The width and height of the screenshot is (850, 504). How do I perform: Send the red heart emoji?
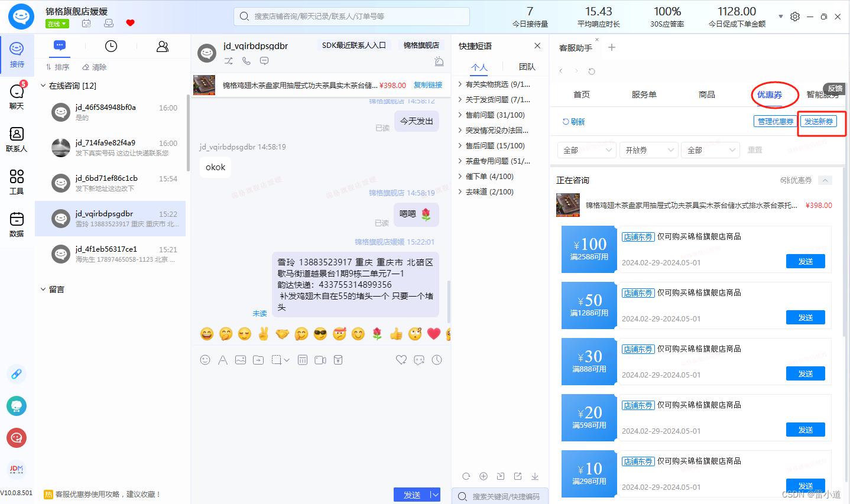pyautogui.click(x=434, y=334)
